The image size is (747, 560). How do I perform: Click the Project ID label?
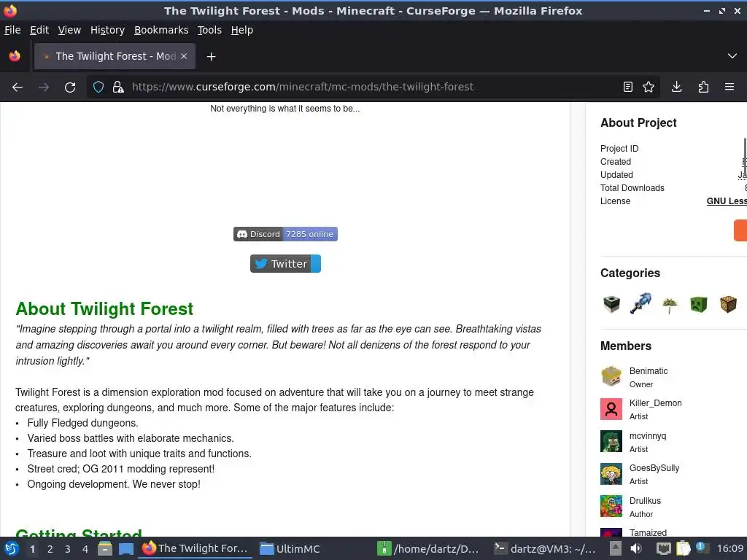coord(619,149)
